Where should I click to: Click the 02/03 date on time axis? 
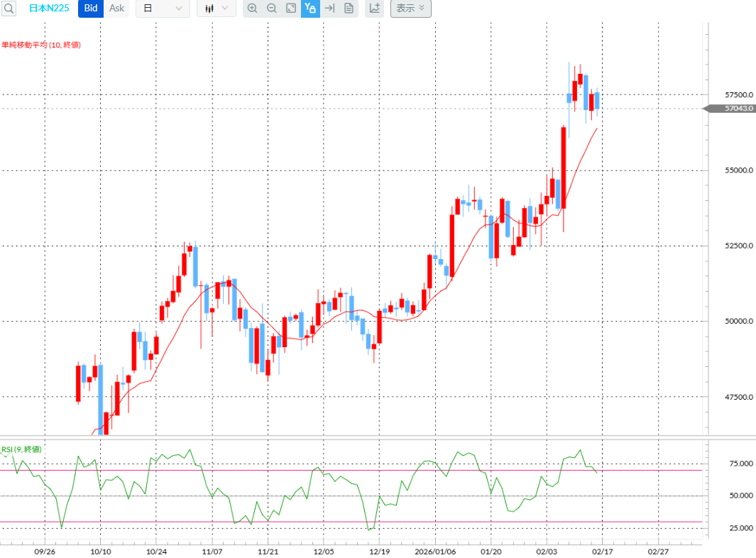[547, 552]
